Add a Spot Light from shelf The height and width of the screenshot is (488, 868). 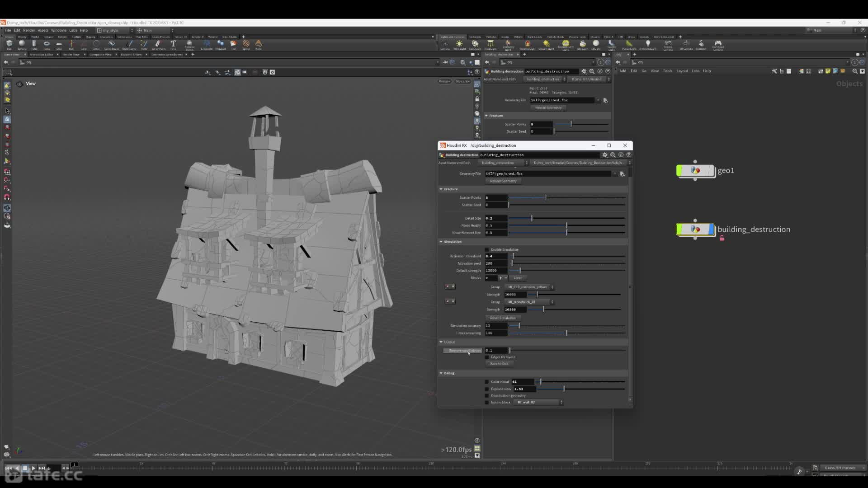coord(475,45)
